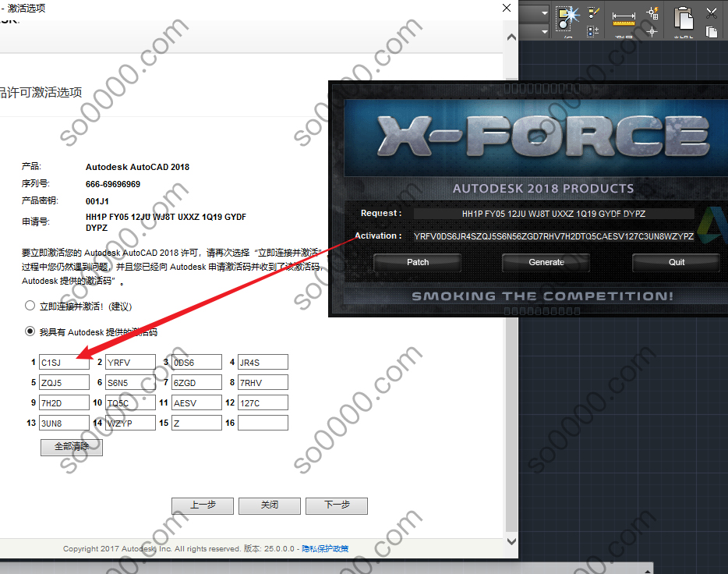Click activation code field 2 containing YRFV

tap(130, 362)
